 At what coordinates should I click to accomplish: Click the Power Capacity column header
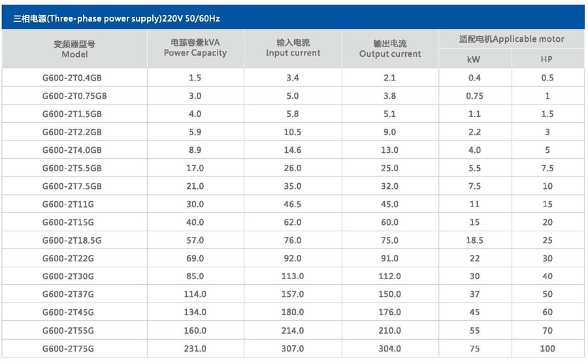tap(195, 48)
